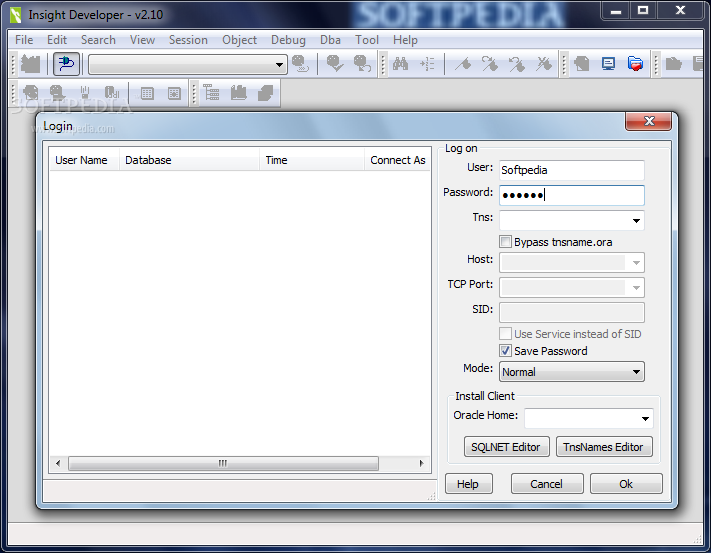The width and height of the screenshot is (711, 553).
Task: Click the horizontal scrollbar thumb in login list
Action: [x=223, y=463]
